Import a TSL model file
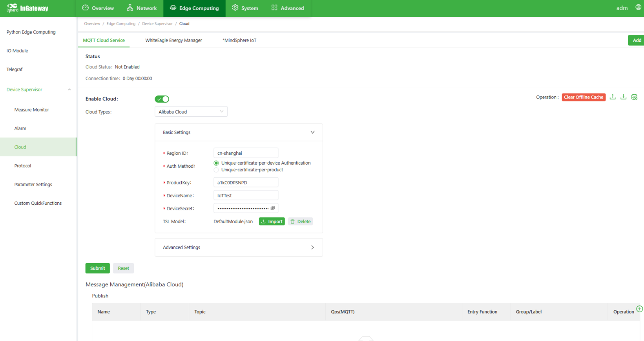This screenshot has height=341, width=644. (272, 222)
